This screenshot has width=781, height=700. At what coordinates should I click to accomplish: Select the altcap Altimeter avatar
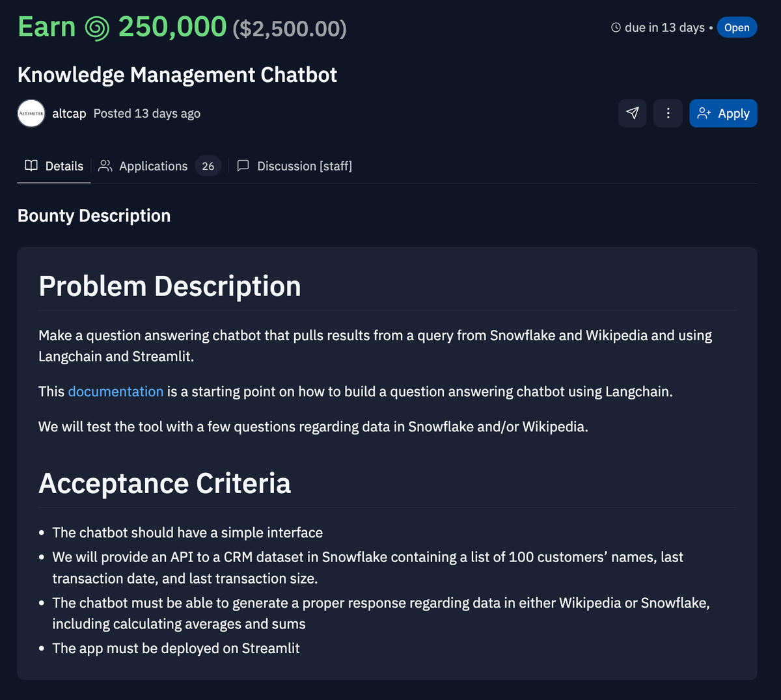(x=31, y=113)
